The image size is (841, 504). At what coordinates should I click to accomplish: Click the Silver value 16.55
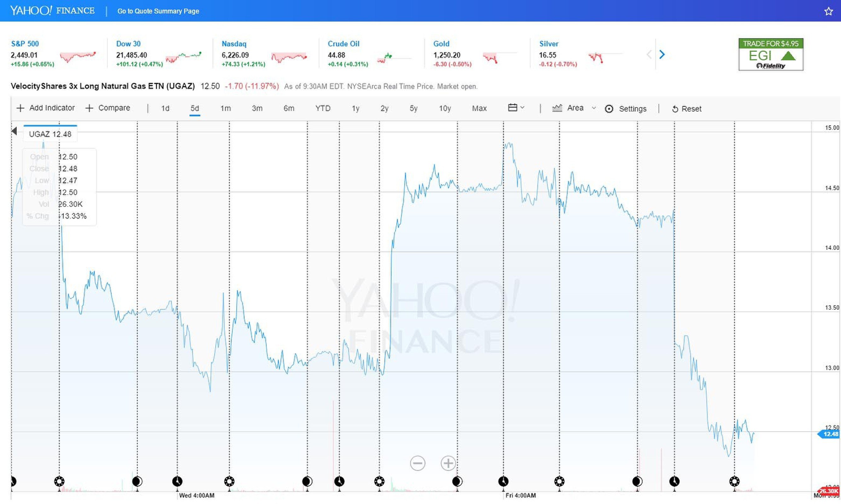coord(548,55)
